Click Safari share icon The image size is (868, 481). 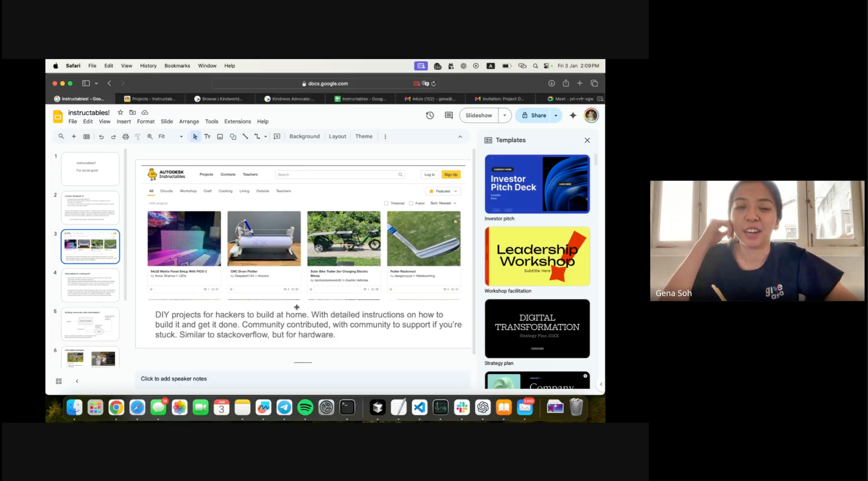pyautogui.click(x=566, y=83)
